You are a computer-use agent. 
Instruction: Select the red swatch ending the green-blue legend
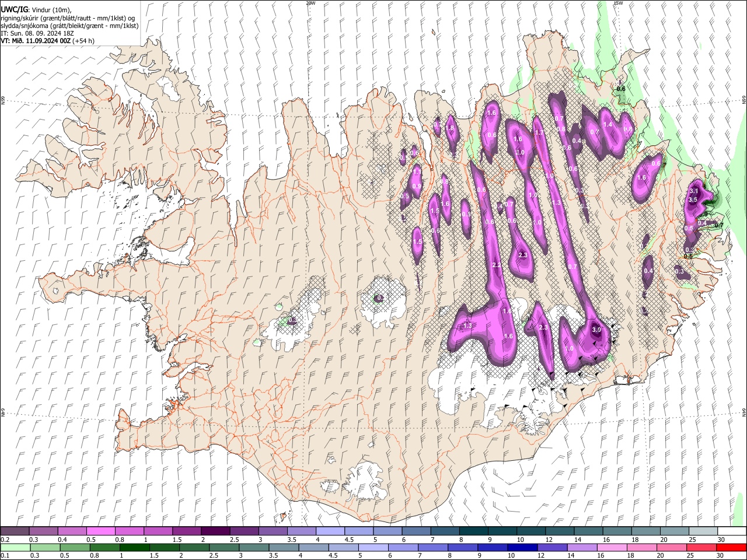click(731, 547)
